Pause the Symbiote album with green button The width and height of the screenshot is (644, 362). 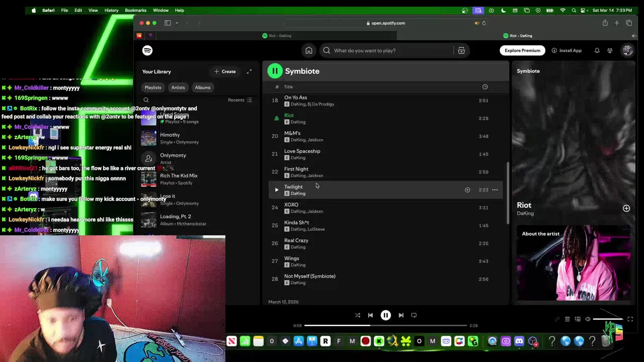(x=275, y=71)
